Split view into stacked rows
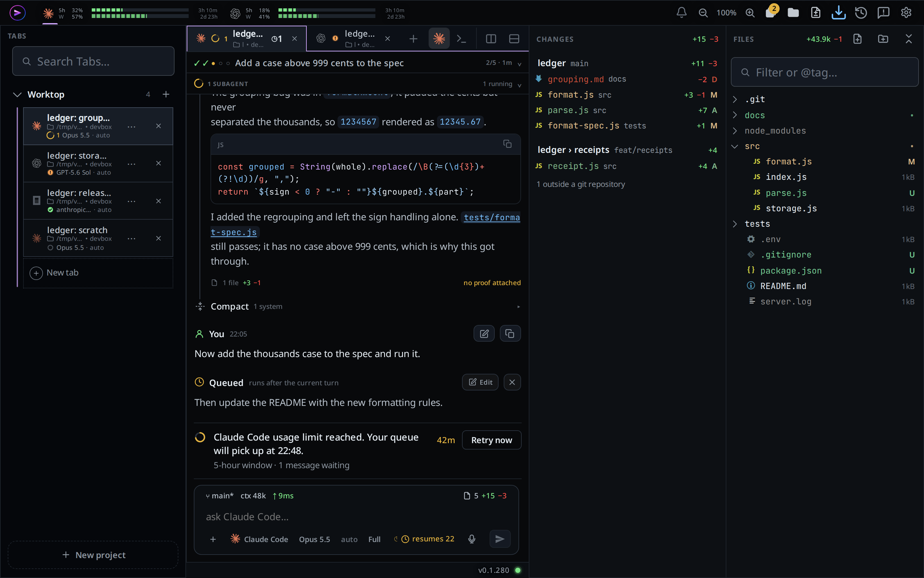924x578 pixels. click(514, 39)
